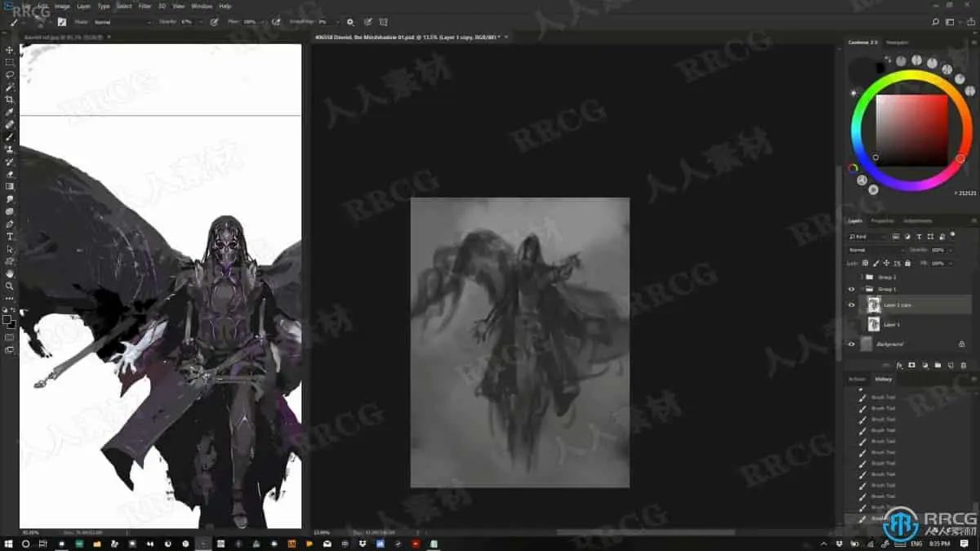Toggle lock image pixels brush icon
The height and width of the screenshot is (551, 980).
pos(876,264)
